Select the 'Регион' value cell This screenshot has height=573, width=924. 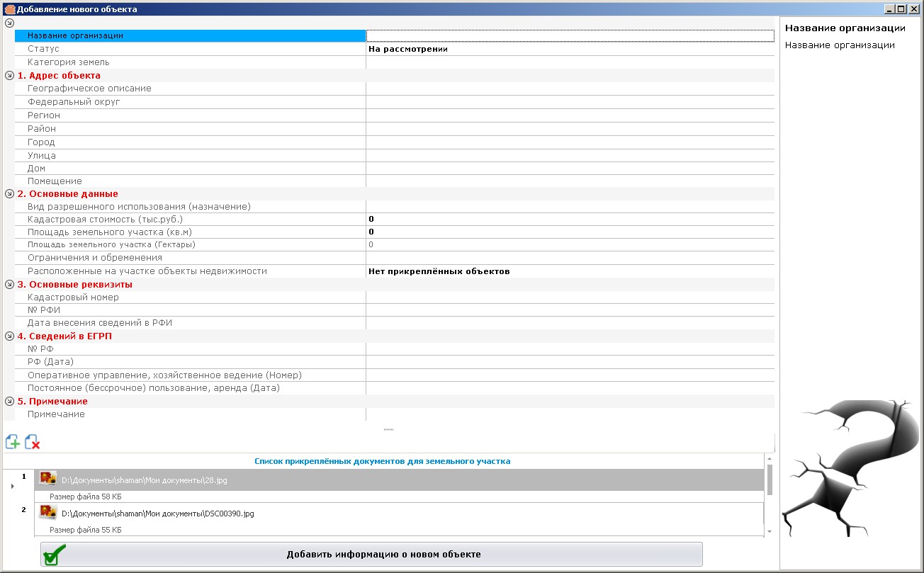tap(570, 115)
